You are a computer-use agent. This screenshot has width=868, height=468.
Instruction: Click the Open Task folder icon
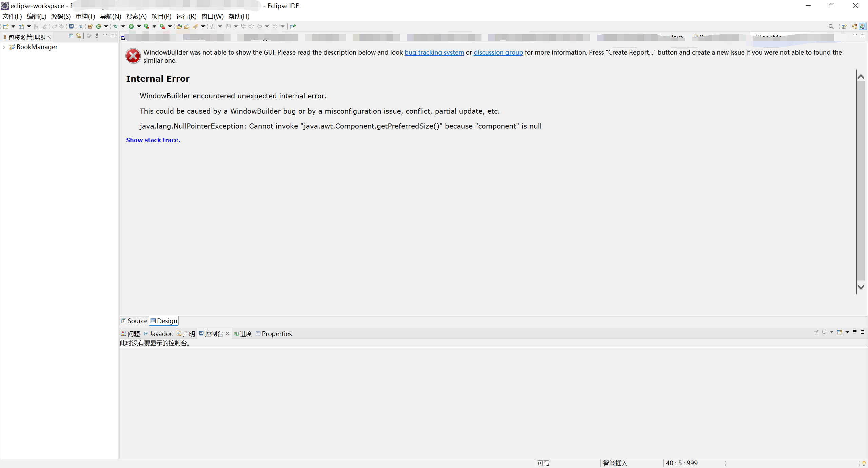pos(187,26)
